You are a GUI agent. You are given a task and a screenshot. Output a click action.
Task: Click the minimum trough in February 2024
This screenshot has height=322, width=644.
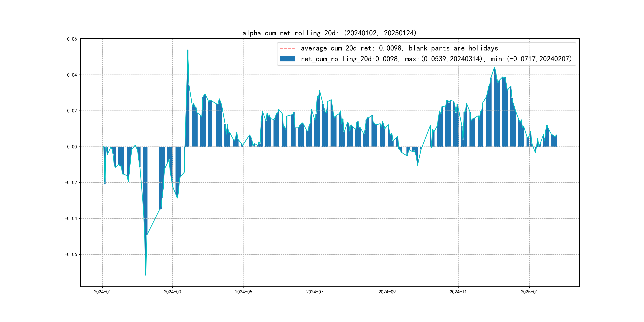(146, 275)
